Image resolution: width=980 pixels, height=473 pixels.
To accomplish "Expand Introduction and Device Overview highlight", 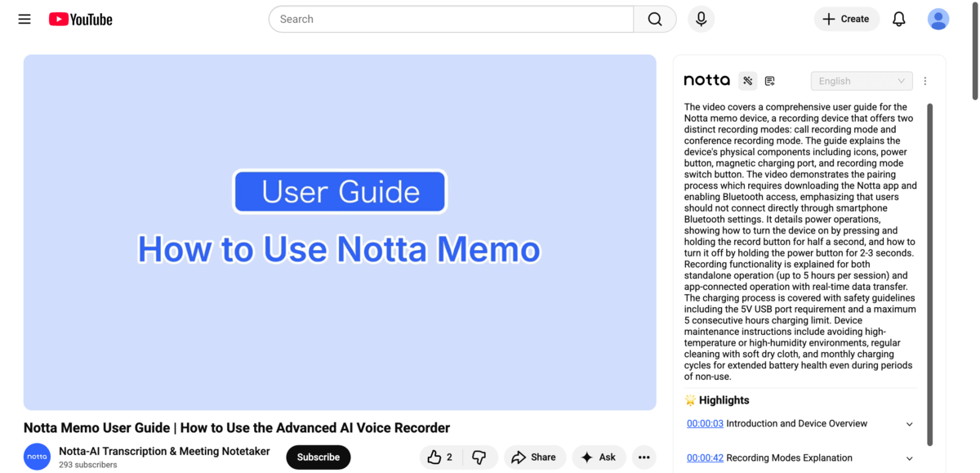I will [910, 424].
